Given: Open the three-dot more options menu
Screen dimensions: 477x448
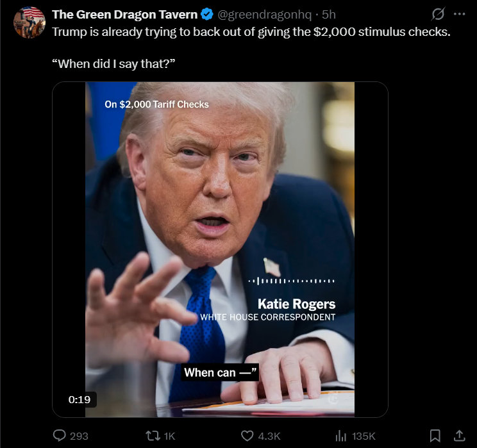Looking at the screenshot, I should point(459,14).
